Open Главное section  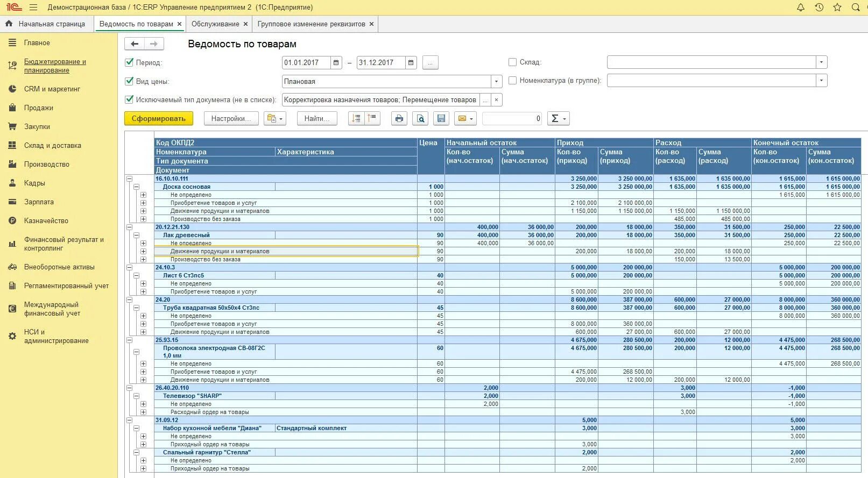(37, 42)
